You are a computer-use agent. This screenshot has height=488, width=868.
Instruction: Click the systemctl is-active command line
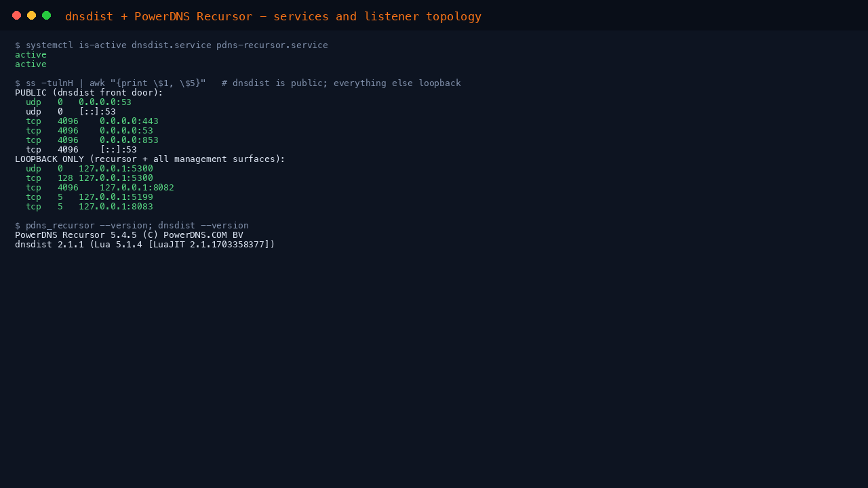172,45
